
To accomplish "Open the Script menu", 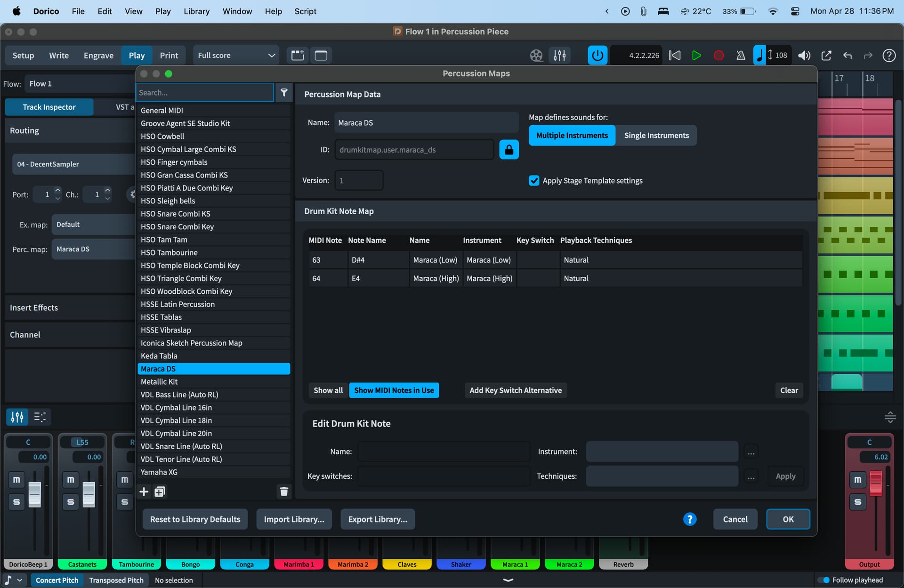I will pos(305,11).
